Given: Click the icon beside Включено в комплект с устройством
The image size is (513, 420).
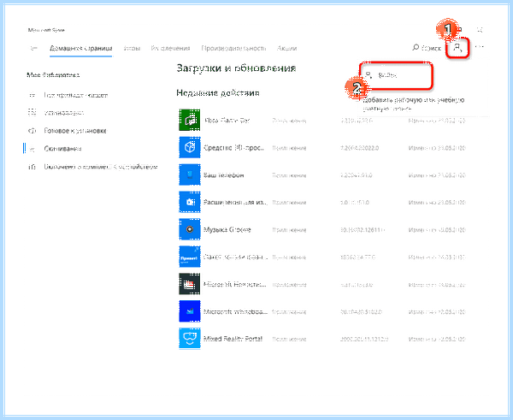Looking at the screenshot, I should click(32, 167).
